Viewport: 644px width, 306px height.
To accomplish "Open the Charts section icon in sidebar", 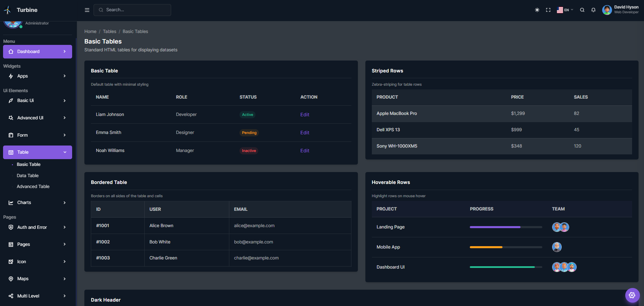I will [x=11, y=202].
